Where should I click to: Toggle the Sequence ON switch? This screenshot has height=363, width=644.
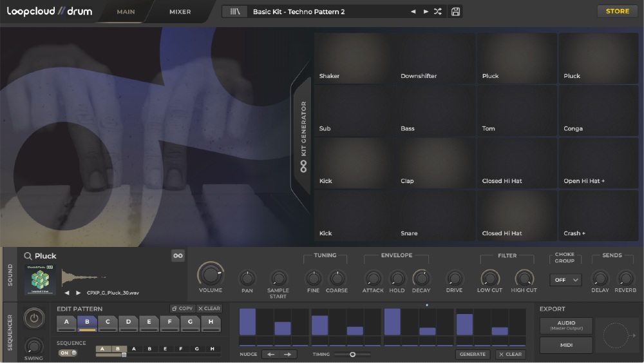(68, 353)
